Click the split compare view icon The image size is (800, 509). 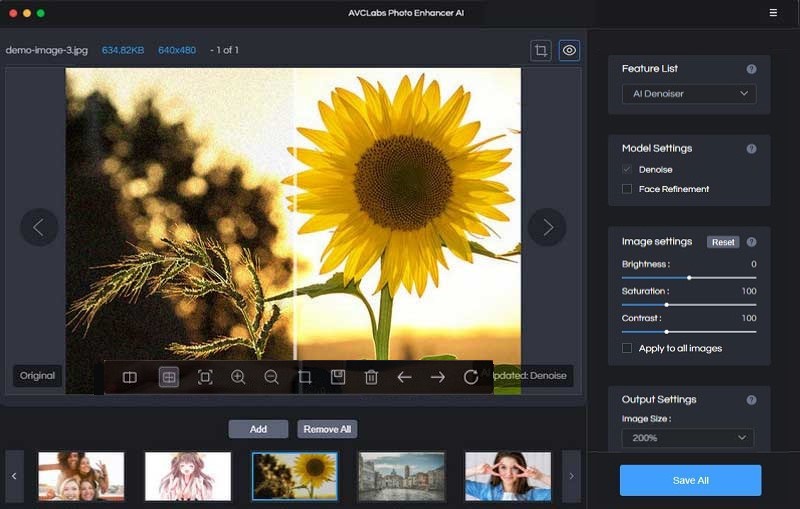click(x=130, y=377)
